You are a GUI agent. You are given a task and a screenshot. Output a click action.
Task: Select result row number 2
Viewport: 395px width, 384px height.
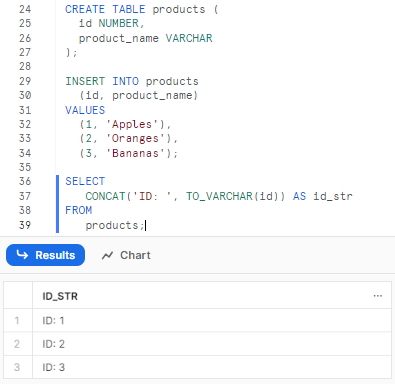(17, 344)
